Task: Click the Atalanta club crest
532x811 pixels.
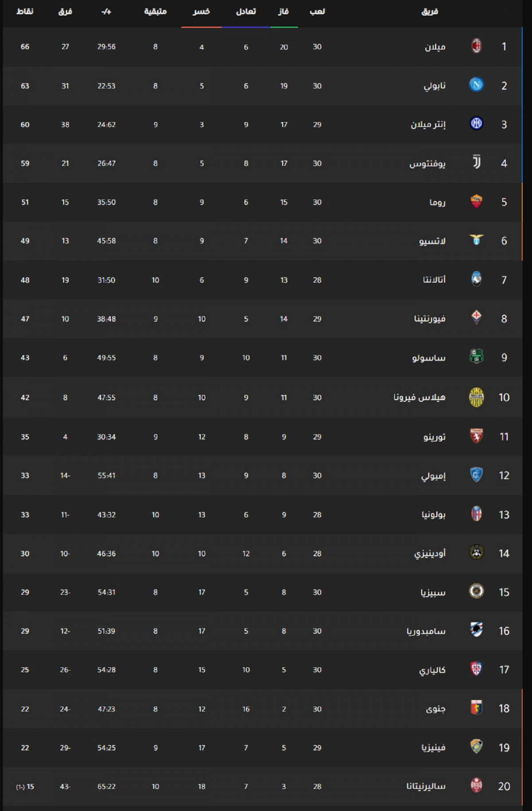Action: [x=476, y=279]
